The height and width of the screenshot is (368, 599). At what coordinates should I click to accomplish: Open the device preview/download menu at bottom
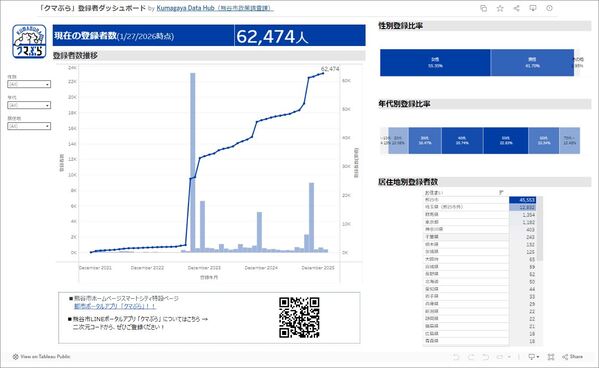(x=533, y=357)
